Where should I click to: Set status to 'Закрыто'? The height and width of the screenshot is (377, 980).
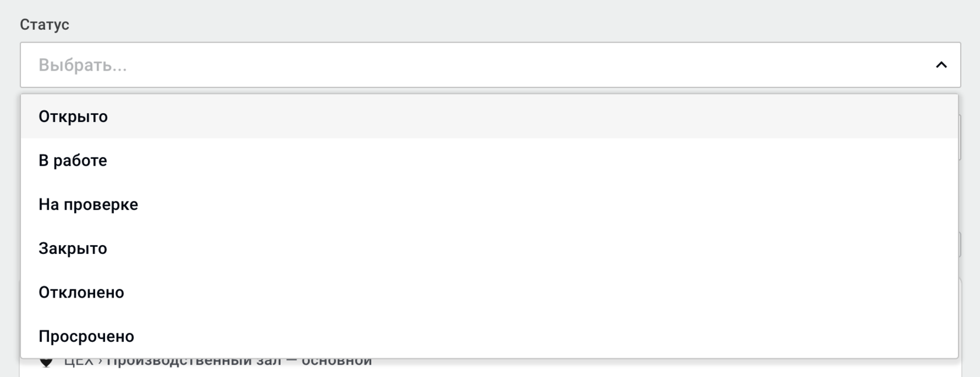(x=489, y=248)
